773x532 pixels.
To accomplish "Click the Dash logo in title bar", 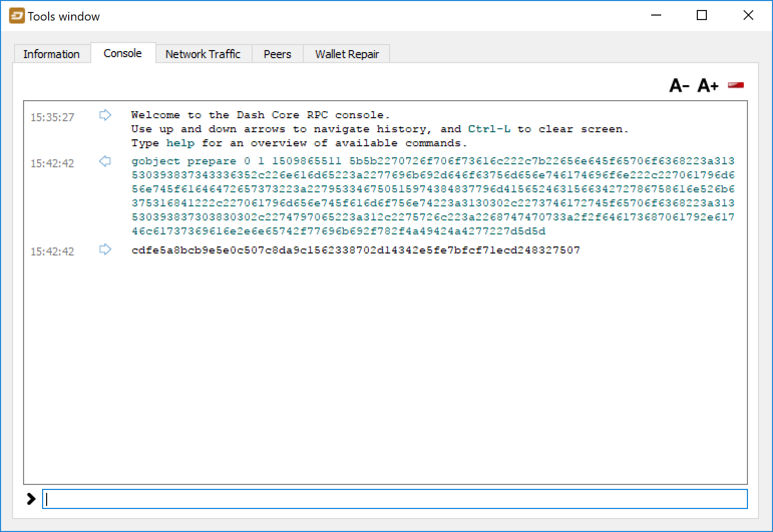I will pos(17,16).
